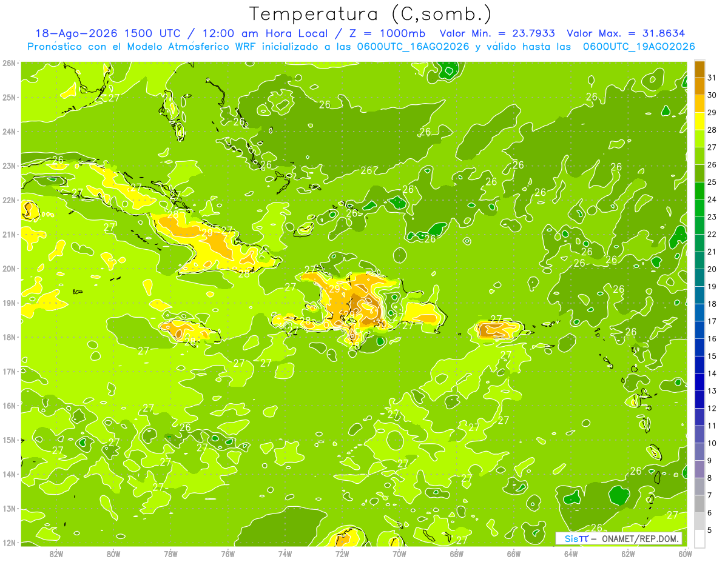Click the yellow swatch between legend 28 and 29
This screenshot has width=728, height=562.
pyautogui.click(x=699, y=121)
